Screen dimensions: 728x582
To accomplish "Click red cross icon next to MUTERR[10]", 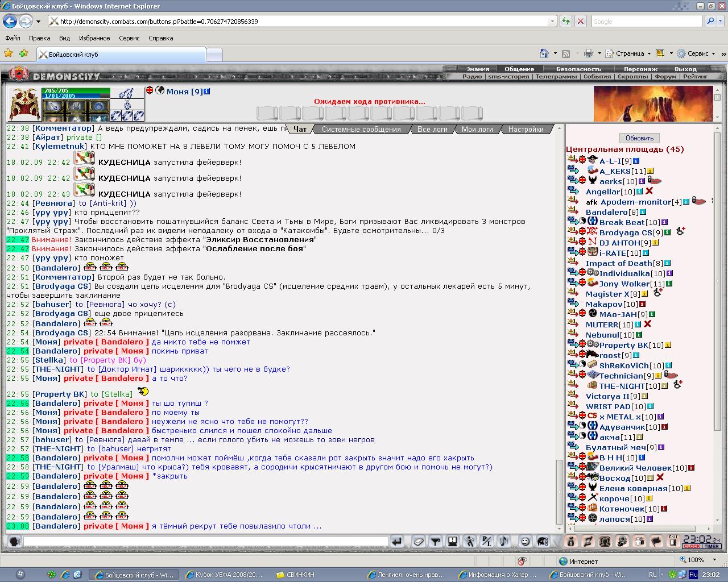I will point(647,324).
